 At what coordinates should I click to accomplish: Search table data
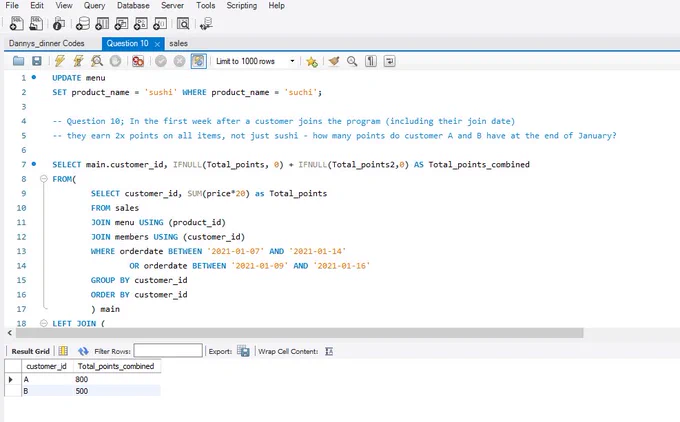tap(183, 23)
